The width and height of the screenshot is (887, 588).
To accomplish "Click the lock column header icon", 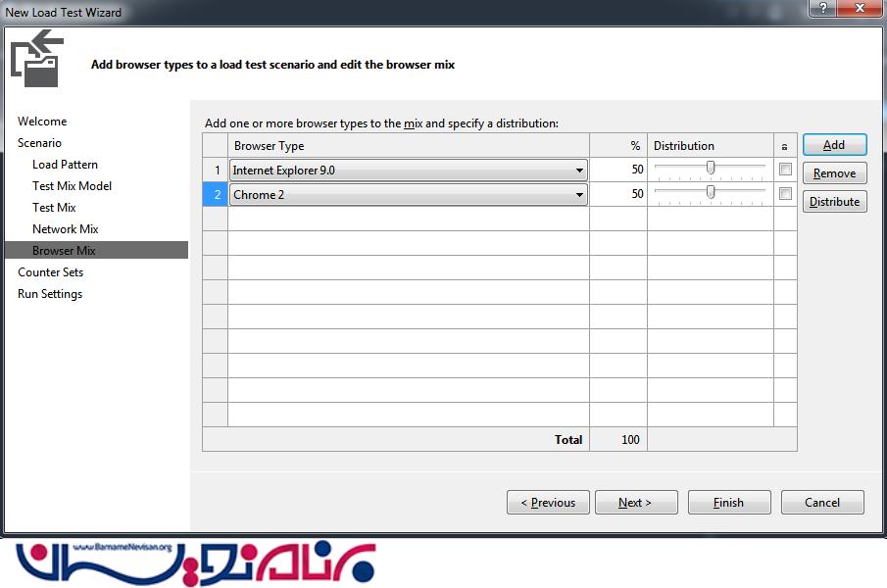I will pyautogui.click(x=784, y=146).
